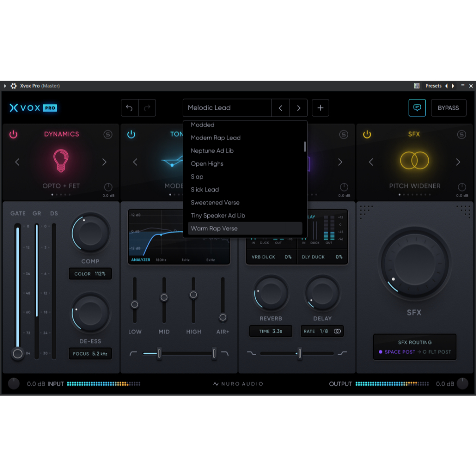476x476 pixels.
Task: Click SPACE POST in SFX routing
Action: (x=399, y=352)
